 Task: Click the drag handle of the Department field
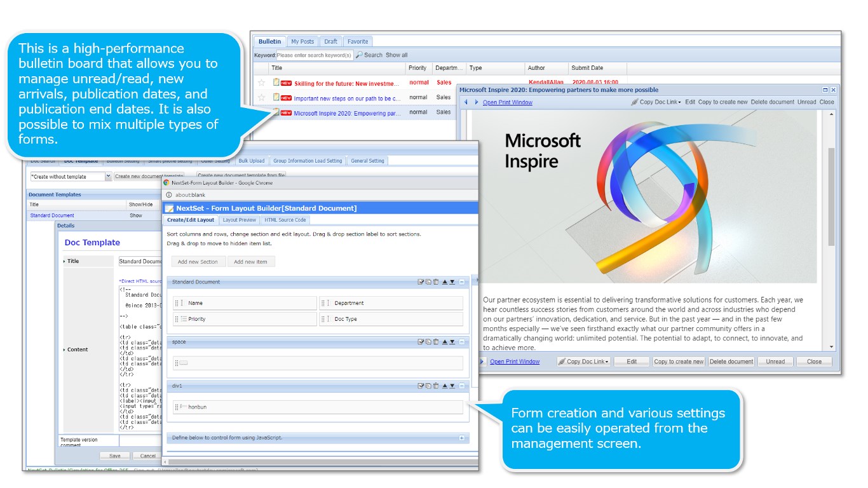[x=323, y=303]
